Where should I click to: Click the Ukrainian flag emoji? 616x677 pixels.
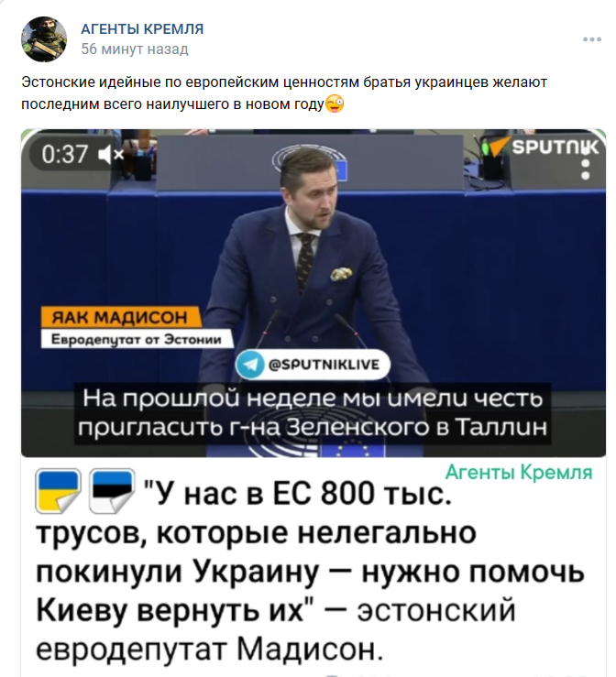[58, 491]
